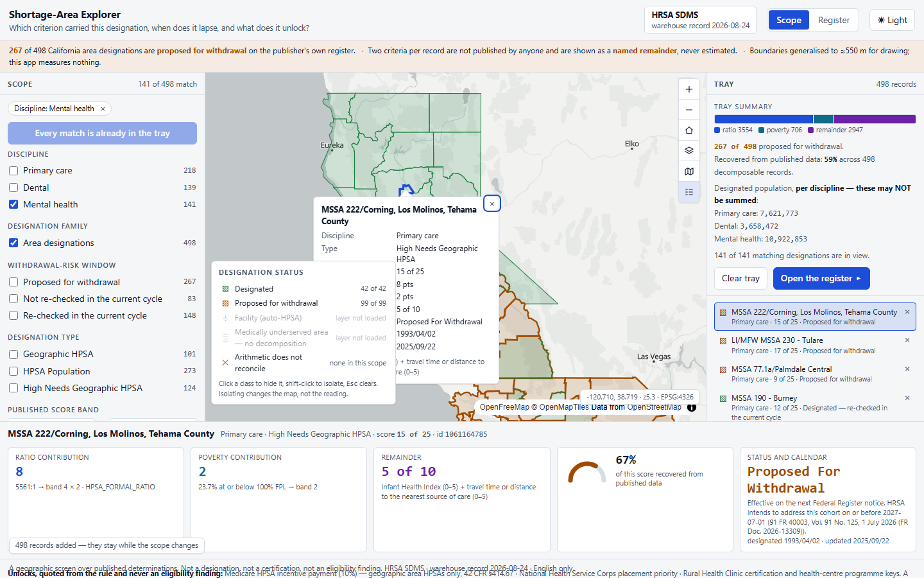Check High Needs Geographic HPSA filter
The image size is (924, 578).
point(13,388)
